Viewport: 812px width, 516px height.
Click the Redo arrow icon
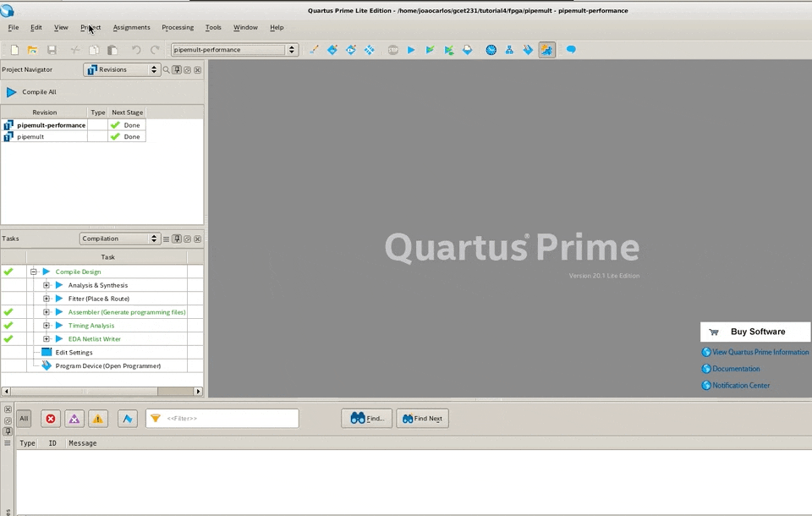point(154,50)
